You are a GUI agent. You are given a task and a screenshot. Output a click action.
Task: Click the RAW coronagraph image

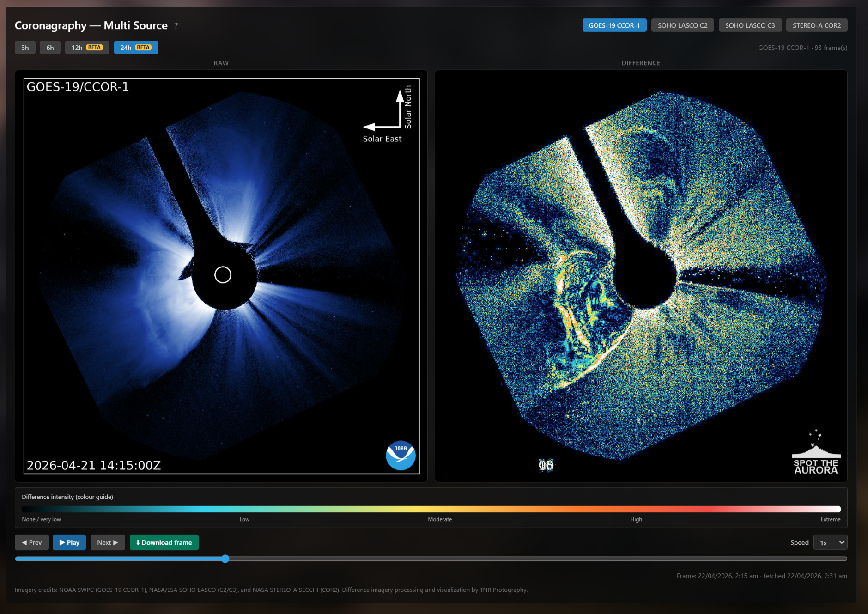221,276
